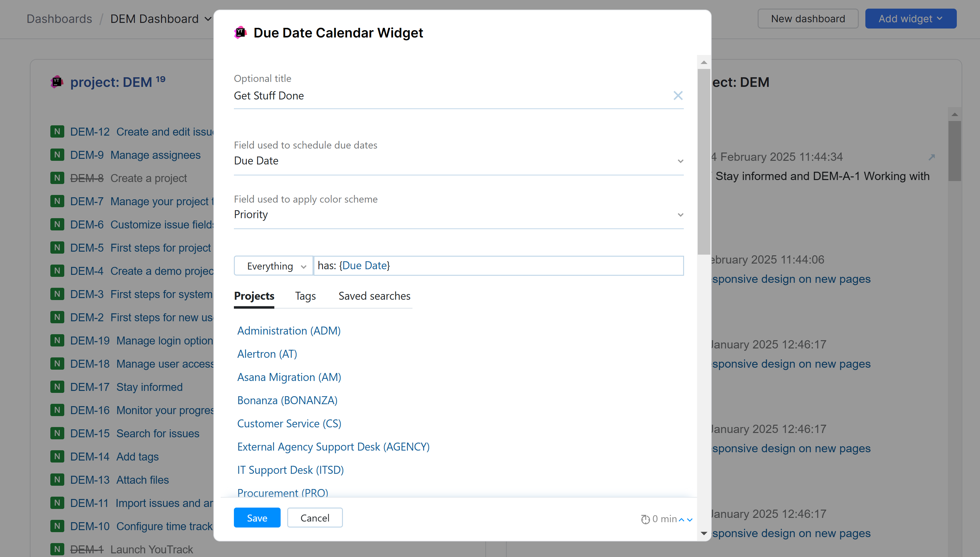Click the clock icon near the refresh interval

tap(646, 519)
